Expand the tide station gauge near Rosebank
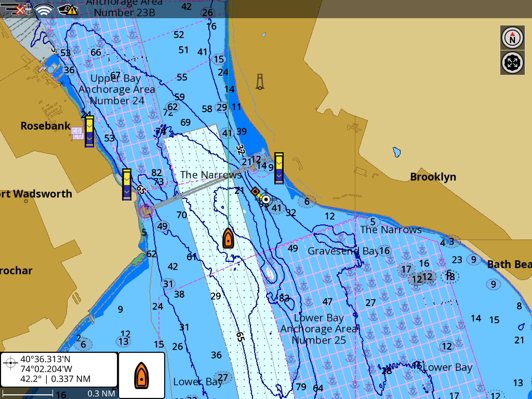 (90, 131)
